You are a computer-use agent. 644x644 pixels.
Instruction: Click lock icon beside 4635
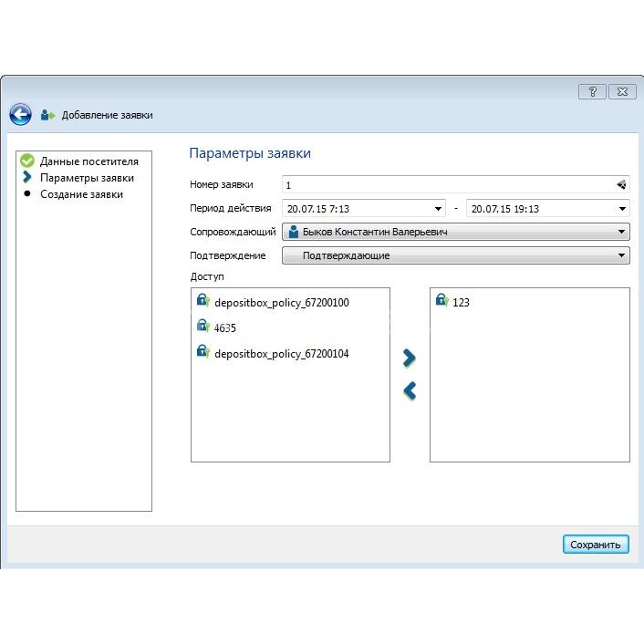[x=203, y=327]
